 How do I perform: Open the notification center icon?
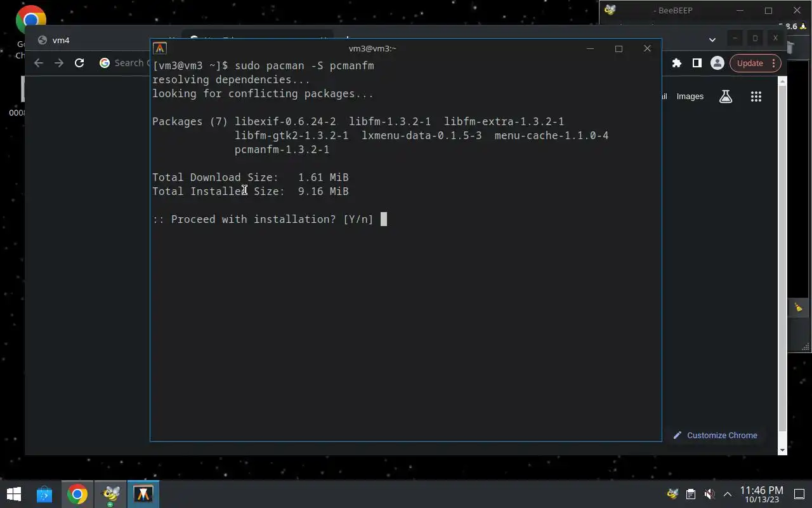[x=799, y=494]
